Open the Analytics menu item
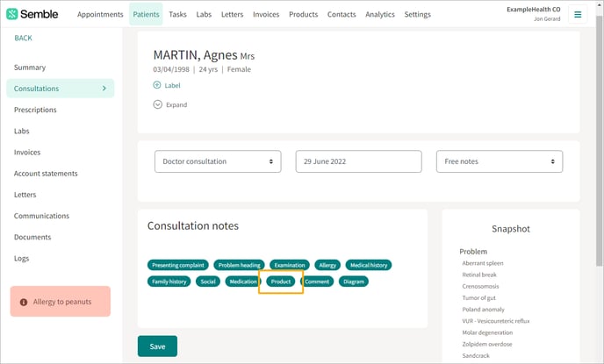 380,14
